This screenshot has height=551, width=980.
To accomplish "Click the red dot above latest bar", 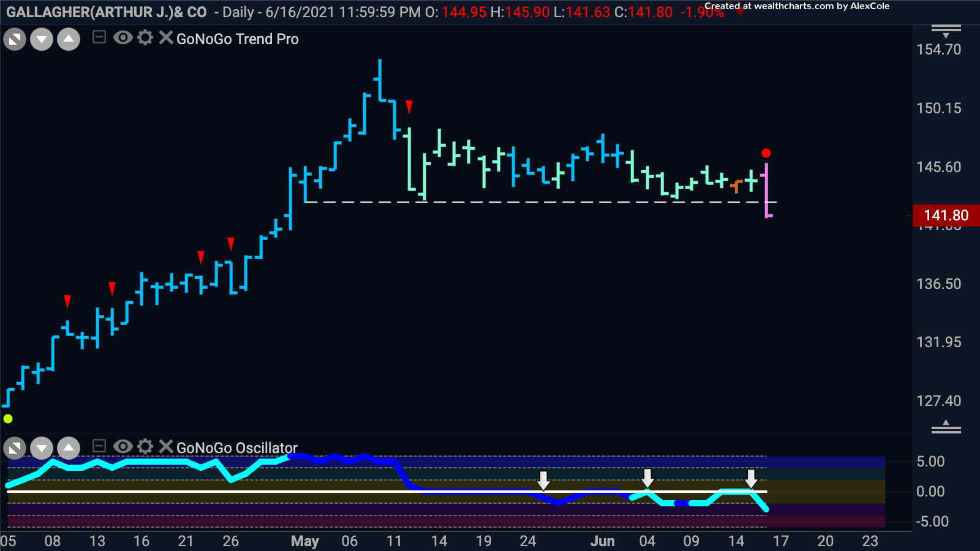I will point(766,153).
